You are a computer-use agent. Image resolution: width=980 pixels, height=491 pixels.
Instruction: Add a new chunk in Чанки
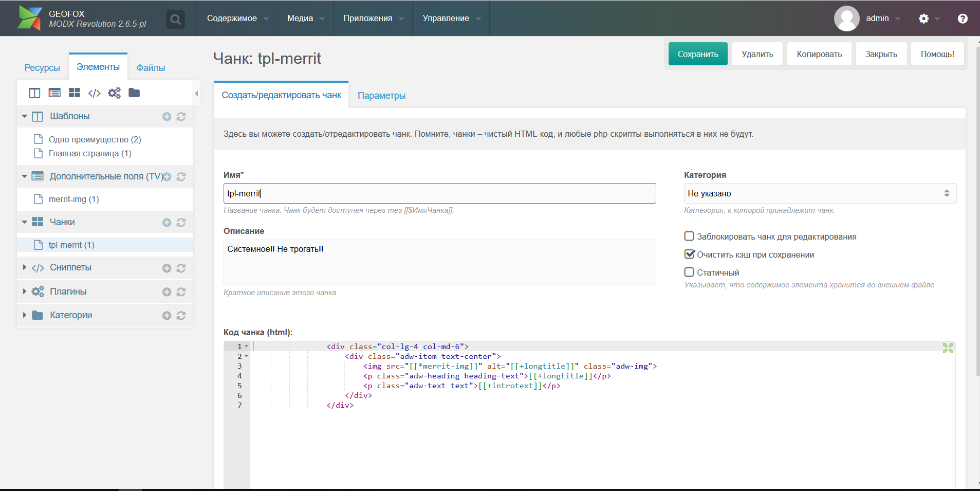[x=167, y=223]
